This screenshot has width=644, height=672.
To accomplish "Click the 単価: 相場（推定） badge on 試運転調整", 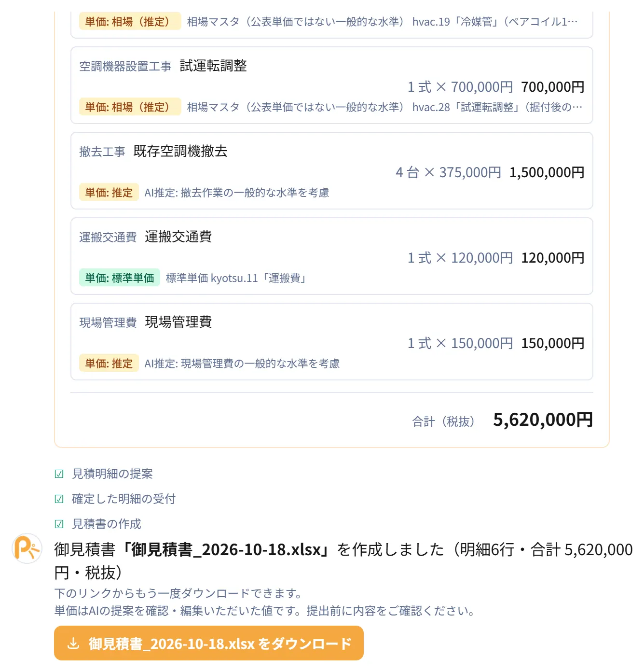I will click(130, 107).
